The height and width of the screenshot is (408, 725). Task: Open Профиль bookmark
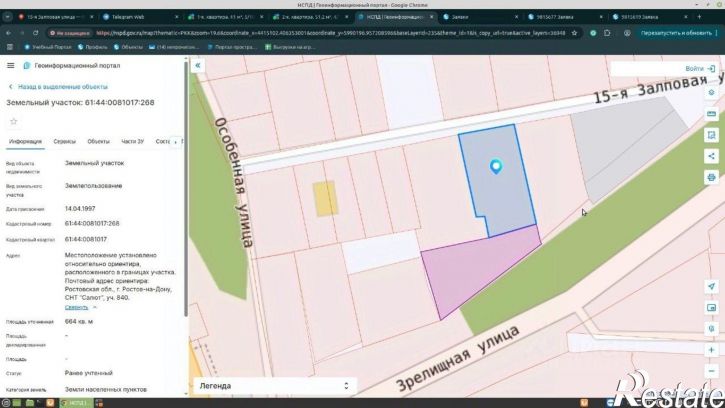(92, 47)
